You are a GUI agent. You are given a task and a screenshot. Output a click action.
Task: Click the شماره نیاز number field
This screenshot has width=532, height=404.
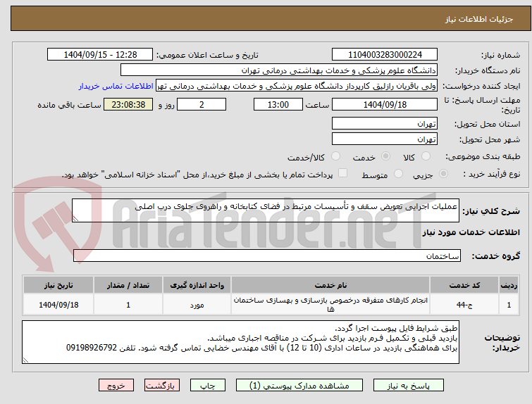point(385,55)
